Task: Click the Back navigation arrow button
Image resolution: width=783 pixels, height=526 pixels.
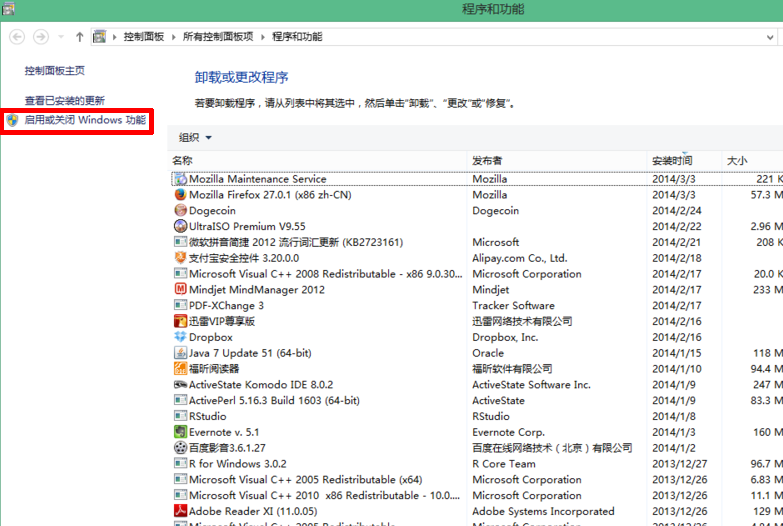Action: pos(17,37)
